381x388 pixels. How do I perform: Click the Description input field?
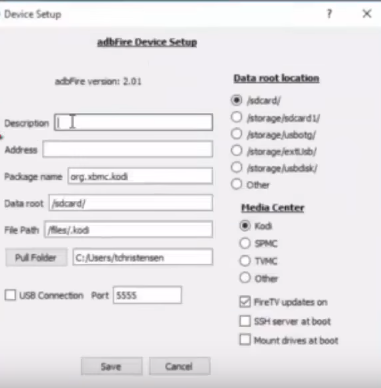click(x=133, y=122)
